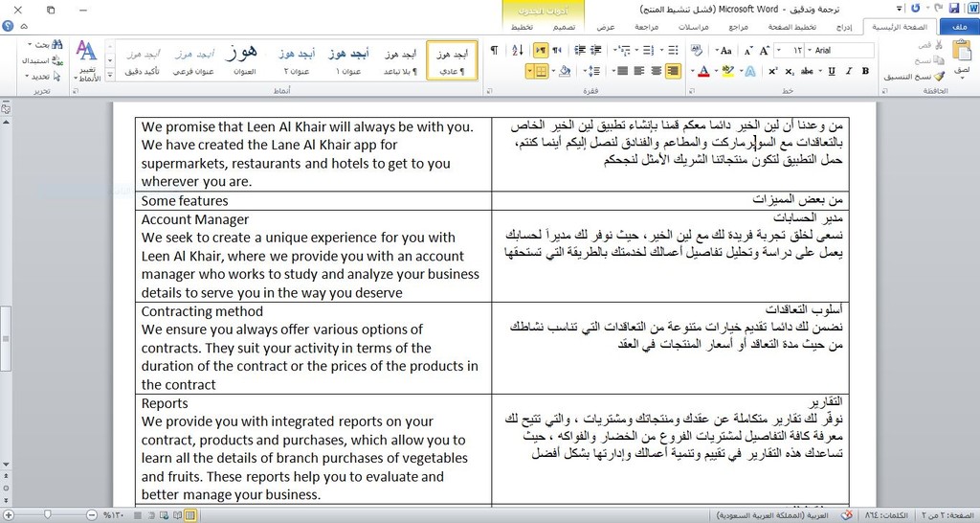980x523 pixels.
Task: Apply the Heading 1 (عنوان ١) style
Action: [x=348, y=60]
